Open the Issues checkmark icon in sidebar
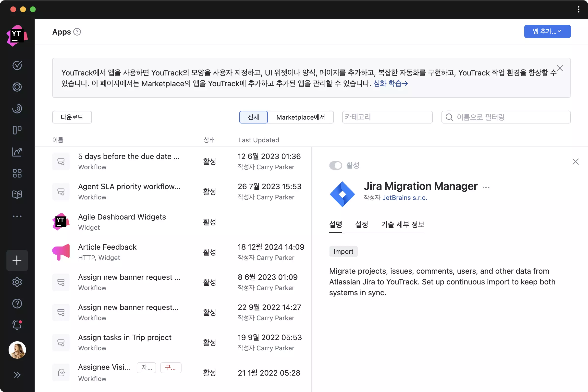 pos(17,65)
